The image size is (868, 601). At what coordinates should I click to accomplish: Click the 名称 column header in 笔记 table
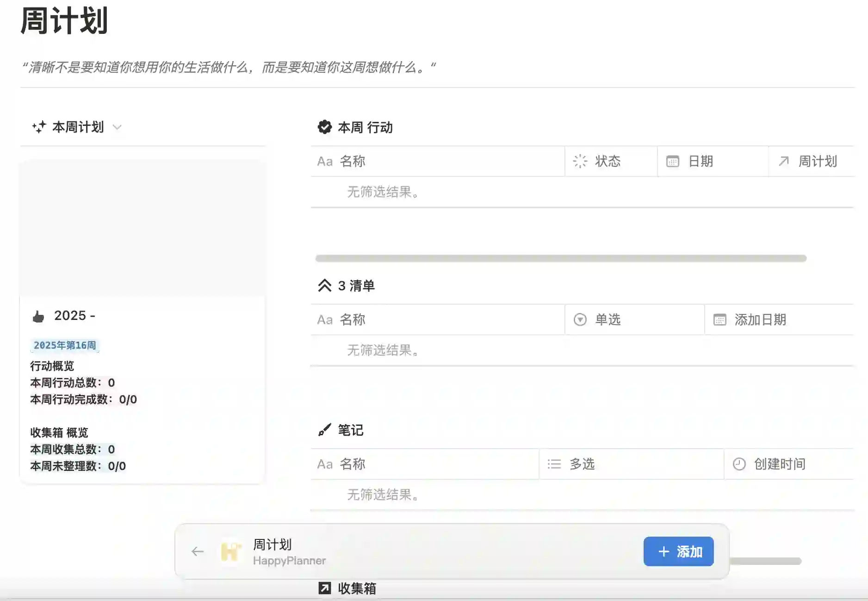425,464
